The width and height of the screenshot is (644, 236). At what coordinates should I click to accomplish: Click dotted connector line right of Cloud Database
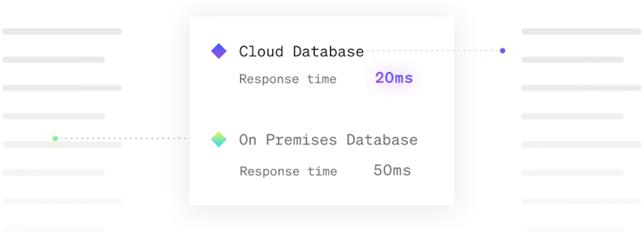[x=426, y=51]
